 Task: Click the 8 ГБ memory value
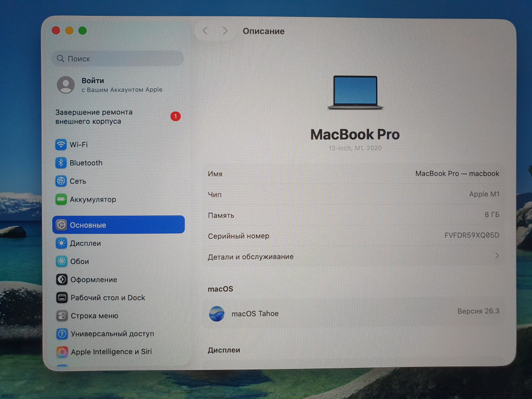click(x=492, y=214)
